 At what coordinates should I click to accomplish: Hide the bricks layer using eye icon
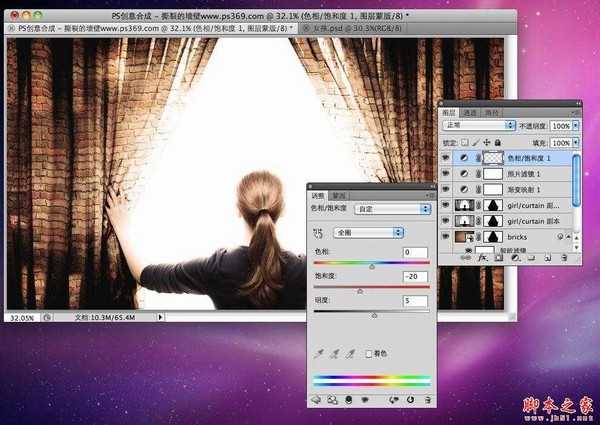(x=445, y=236)
